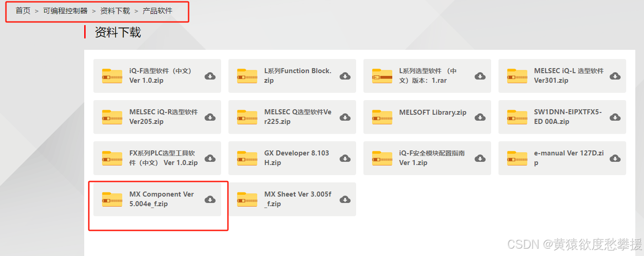Click cloud download icon for MELSEC Q选型软件Ver225.zip
The width and height of the screenshot is (644, 256).
345,117
